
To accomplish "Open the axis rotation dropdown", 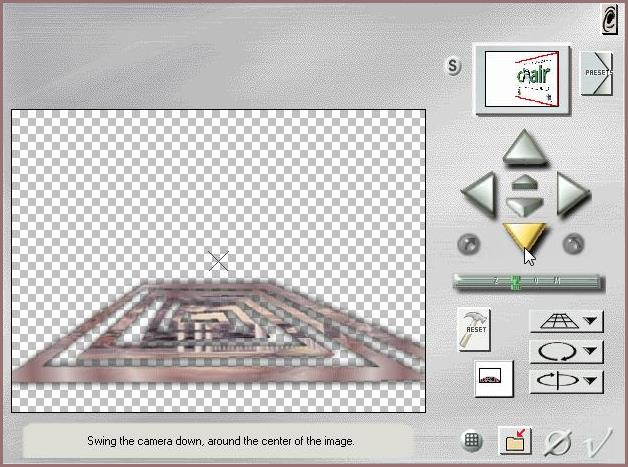I will pyautogui.click(x=566, y=380).
